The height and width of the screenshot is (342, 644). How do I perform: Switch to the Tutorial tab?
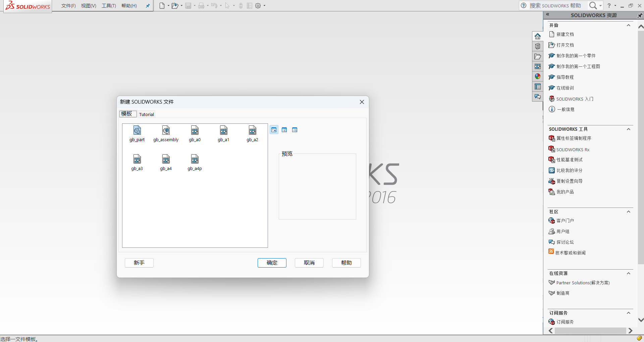[147, 114]
